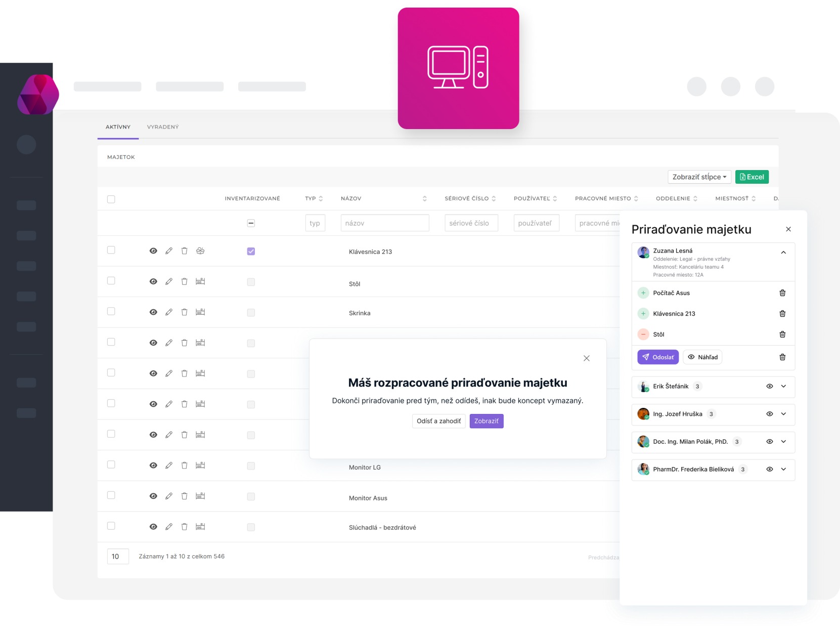Tick the select-all checkbox in the table header
This screenshot has width=840, height=629.
111,199
